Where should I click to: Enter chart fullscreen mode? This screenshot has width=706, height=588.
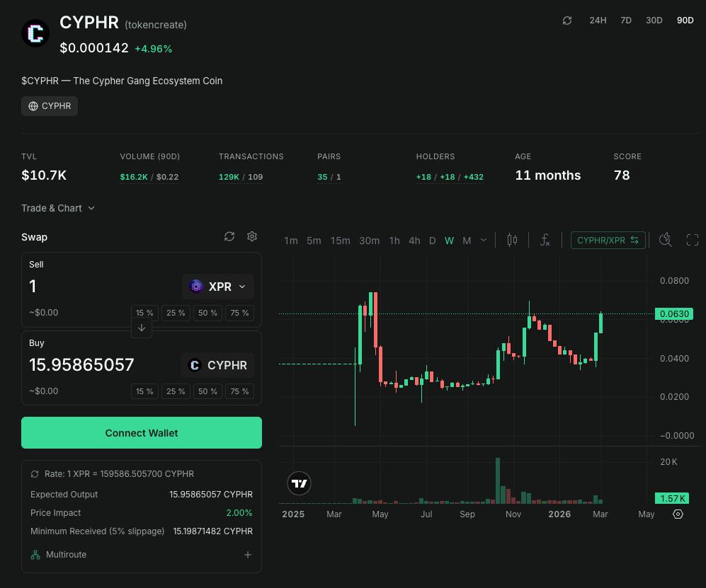[x=693, y=240]
